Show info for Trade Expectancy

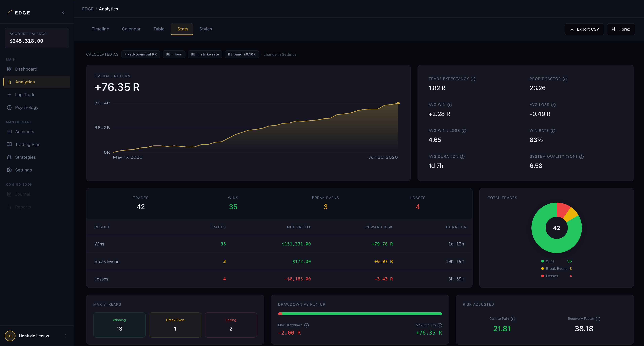pyautogui.click(x=473, y=79)
